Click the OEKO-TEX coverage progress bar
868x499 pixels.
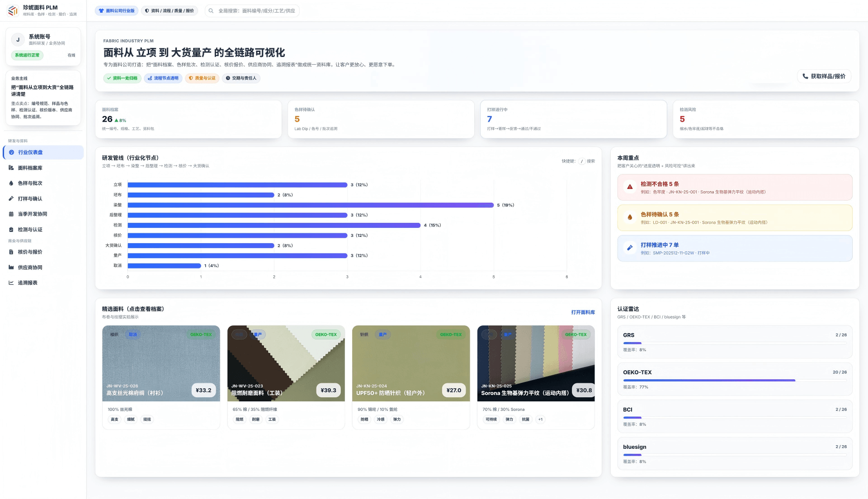click(x=734, y=381)
